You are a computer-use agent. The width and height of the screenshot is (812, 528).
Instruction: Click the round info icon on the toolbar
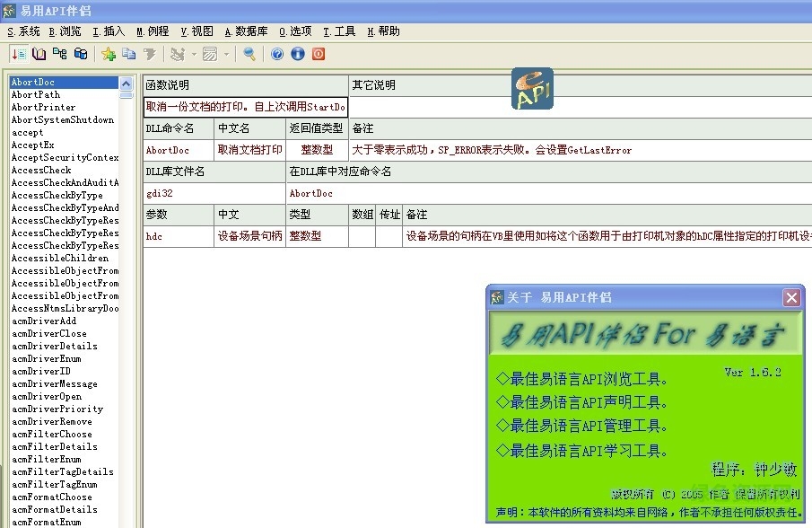point(297,54)
